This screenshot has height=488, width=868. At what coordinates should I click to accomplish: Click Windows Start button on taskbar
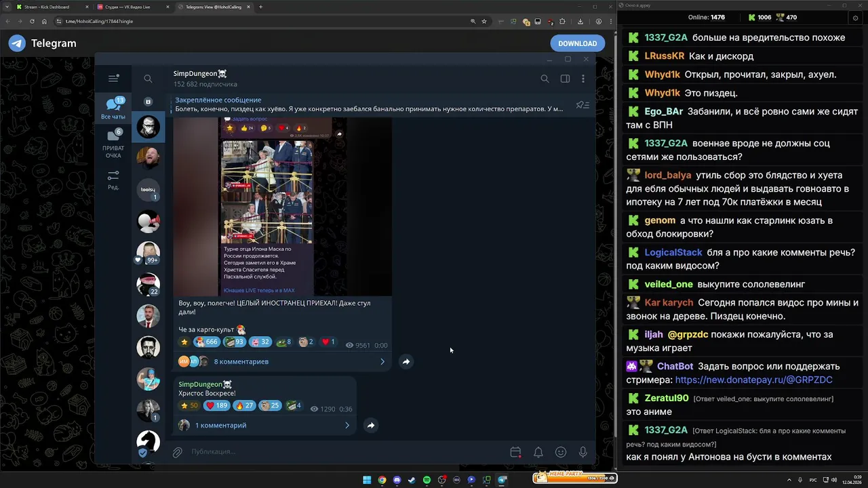tap(367, 480)
